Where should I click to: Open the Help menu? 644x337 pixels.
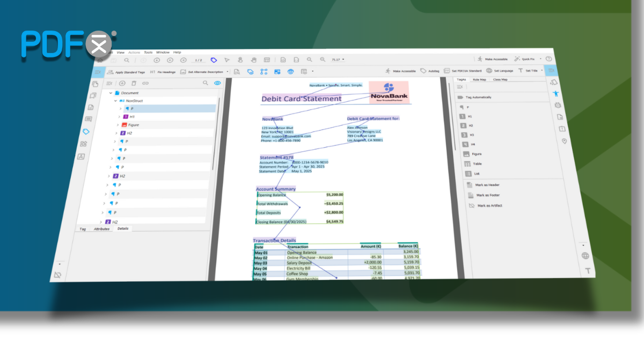[x=177, y=52]
